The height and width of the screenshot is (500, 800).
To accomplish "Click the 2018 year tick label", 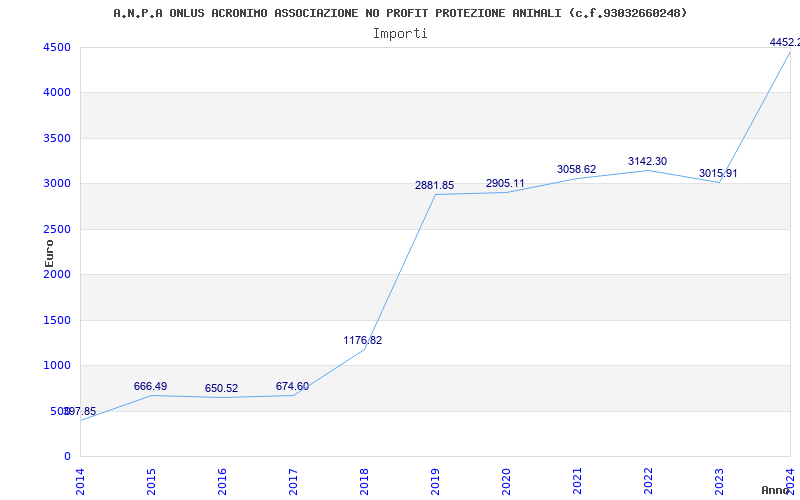I will coord(364,482).
